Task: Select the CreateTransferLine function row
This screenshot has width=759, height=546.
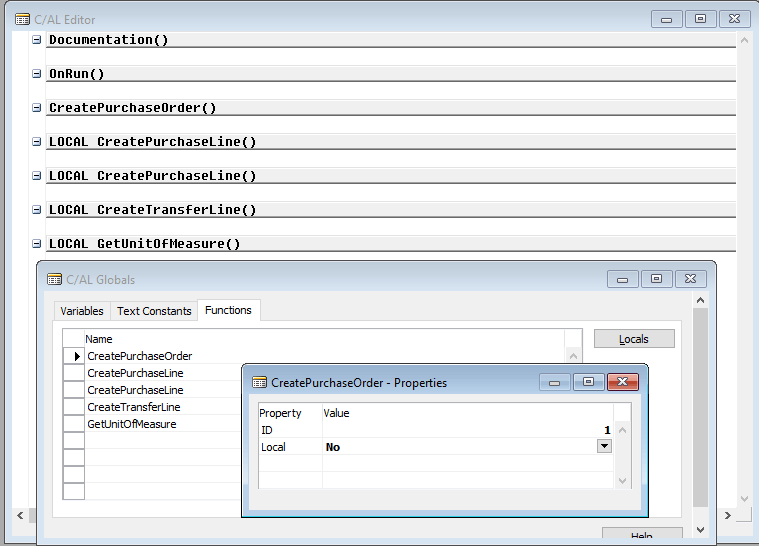Action: [134, 407]
